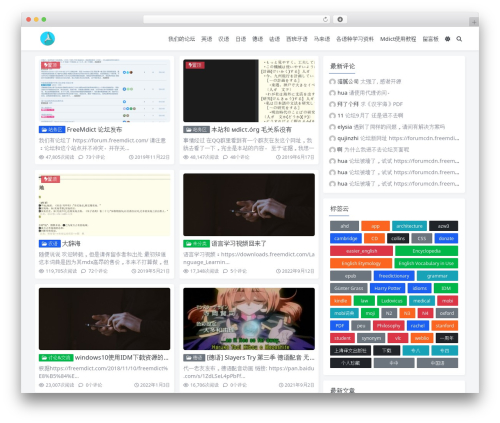Click the green category badge on windows10 IDM post
Viewport: 500px width, 423px height.
tap(56, 358)
